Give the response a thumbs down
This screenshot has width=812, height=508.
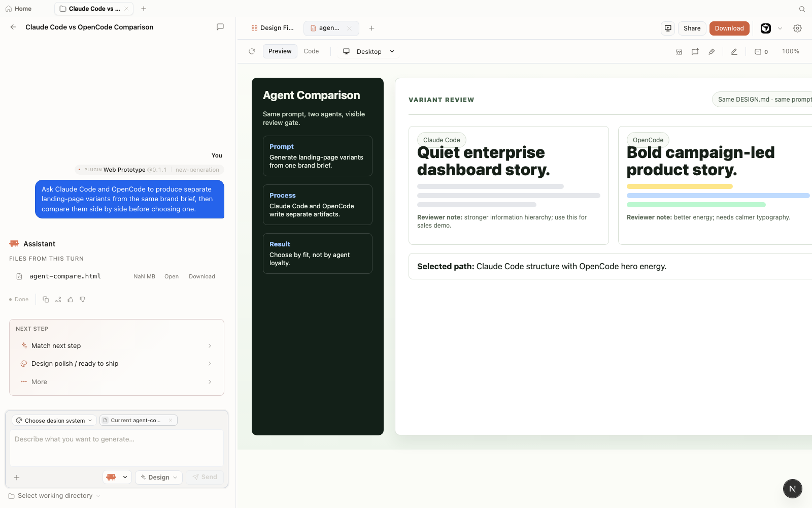point(82,299)
